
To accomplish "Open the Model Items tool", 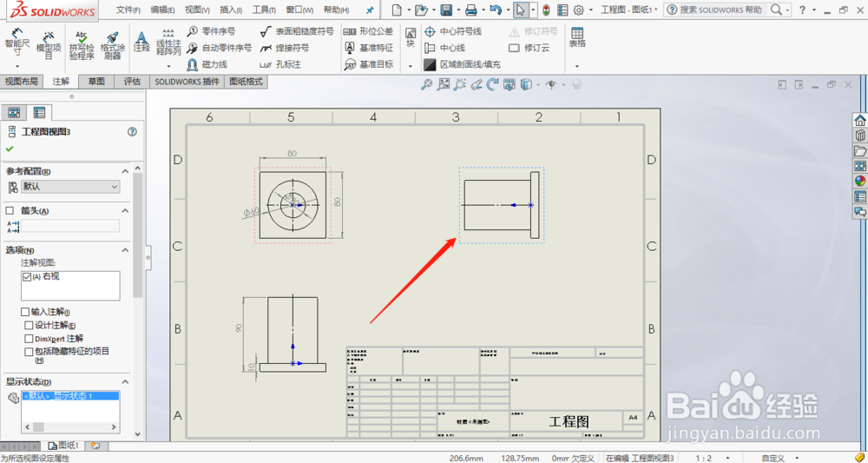I will 48,45.
